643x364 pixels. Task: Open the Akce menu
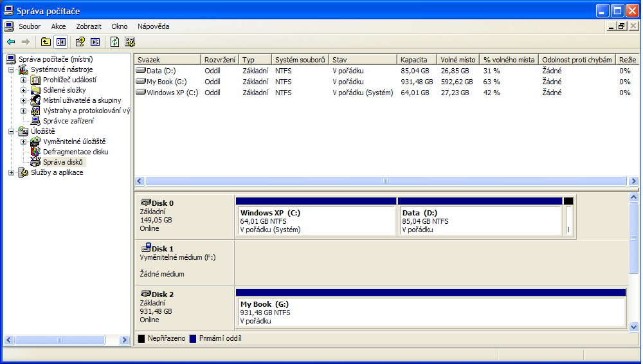click(59, 26)
